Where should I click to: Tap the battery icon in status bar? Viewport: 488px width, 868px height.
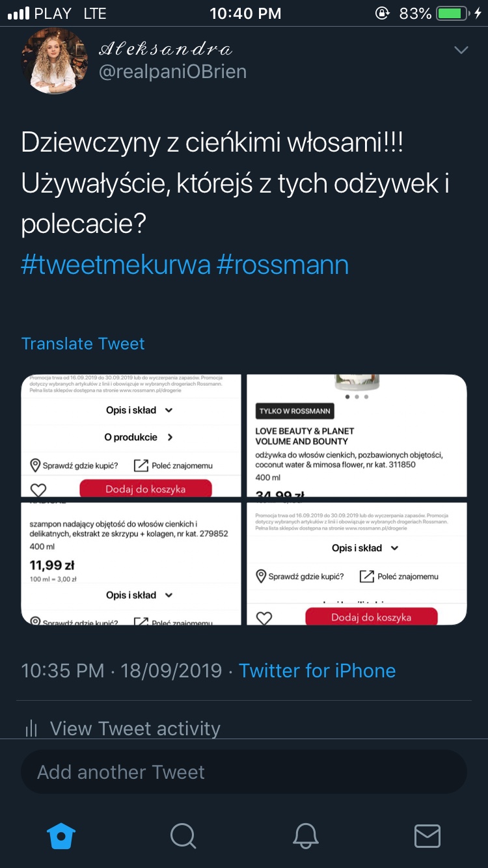[452, 14]
